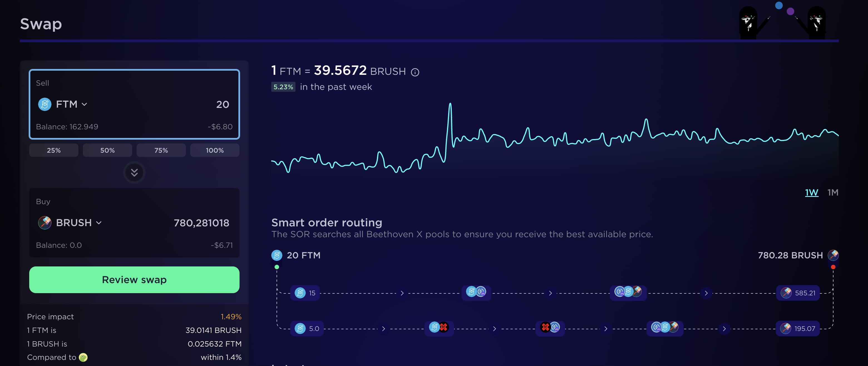Click the first pool icon on 15 FTM route

click(476, 292)
